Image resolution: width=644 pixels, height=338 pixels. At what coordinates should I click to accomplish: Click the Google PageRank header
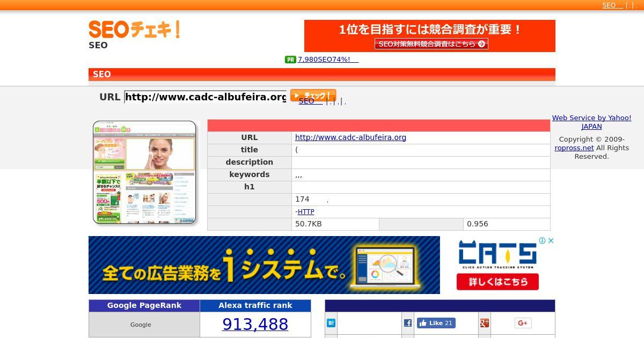click(x=144, y=305)
